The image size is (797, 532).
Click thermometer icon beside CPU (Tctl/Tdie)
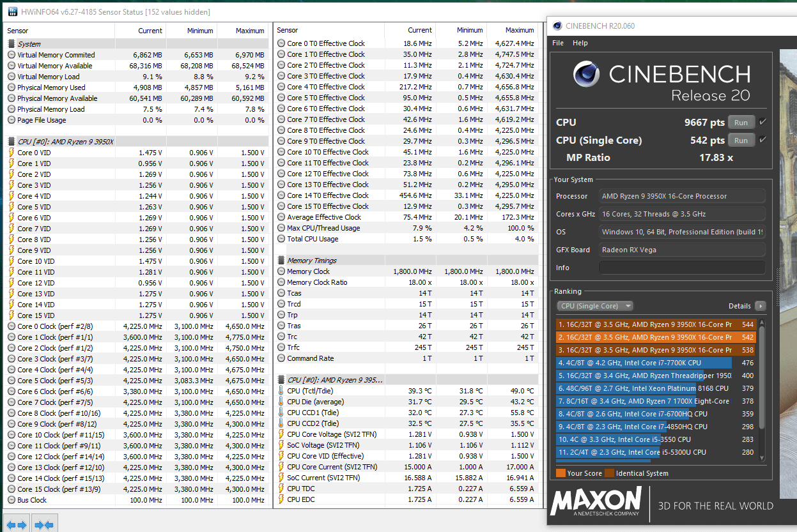(x=282, y=391)
